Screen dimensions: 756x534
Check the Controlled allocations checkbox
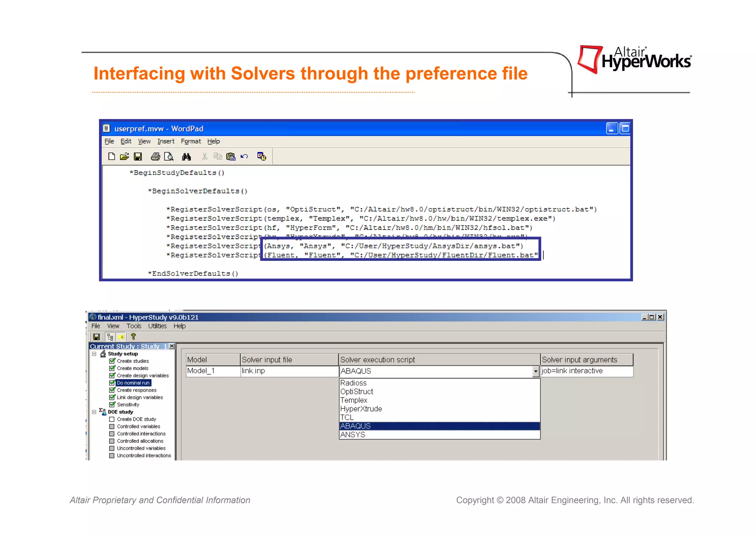click(112, 441)
